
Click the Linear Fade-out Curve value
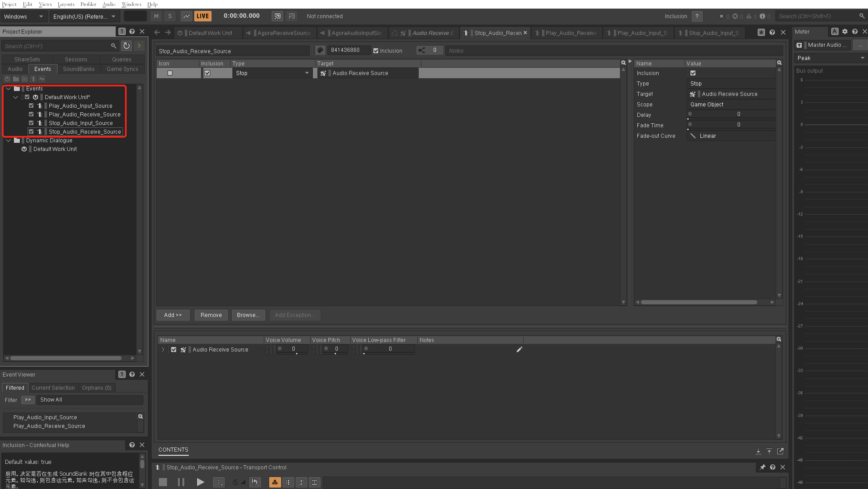point(731,136)
